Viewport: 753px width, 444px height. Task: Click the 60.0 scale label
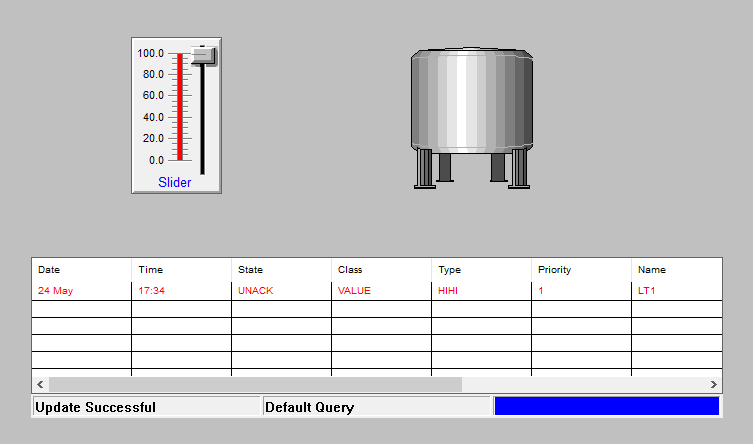pyautogui.click(x=153, y=96)
